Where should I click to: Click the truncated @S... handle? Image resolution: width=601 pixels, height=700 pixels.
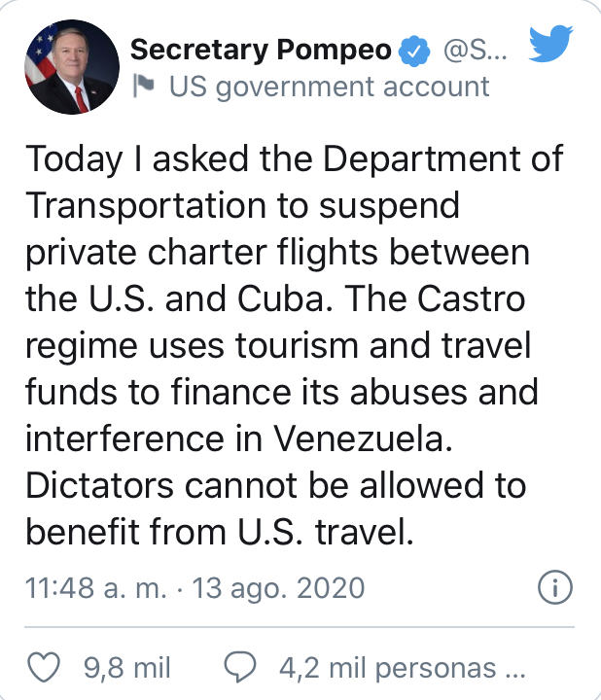coord(476,51)
